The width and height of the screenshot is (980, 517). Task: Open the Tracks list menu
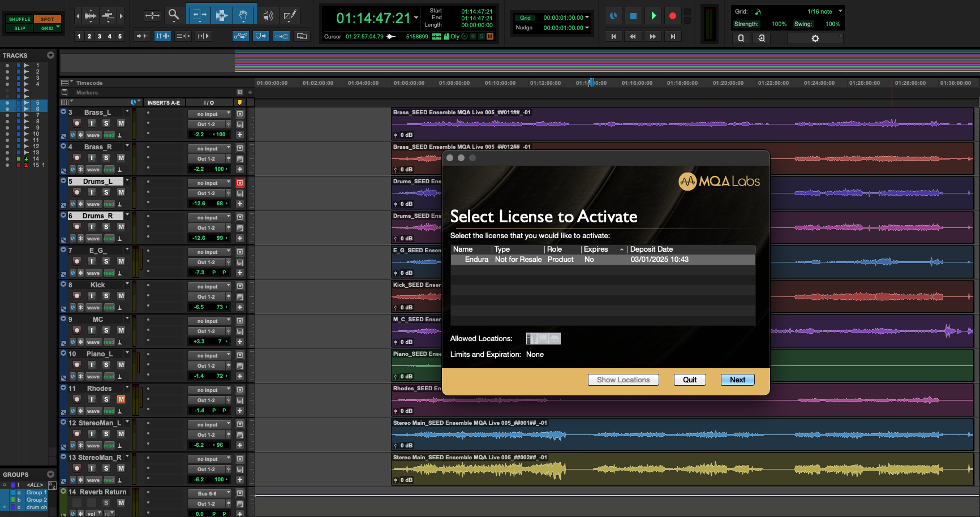[x=51, y=55]
